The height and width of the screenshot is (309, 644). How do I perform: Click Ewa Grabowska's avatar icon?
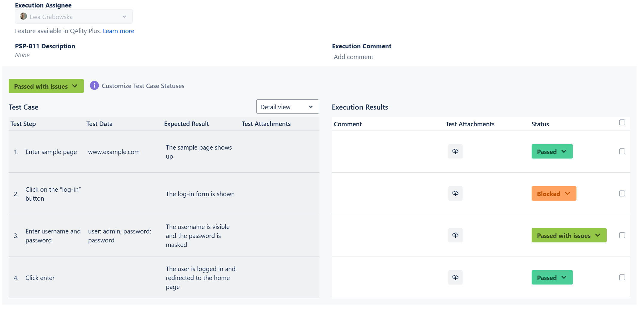coord(23,16)
